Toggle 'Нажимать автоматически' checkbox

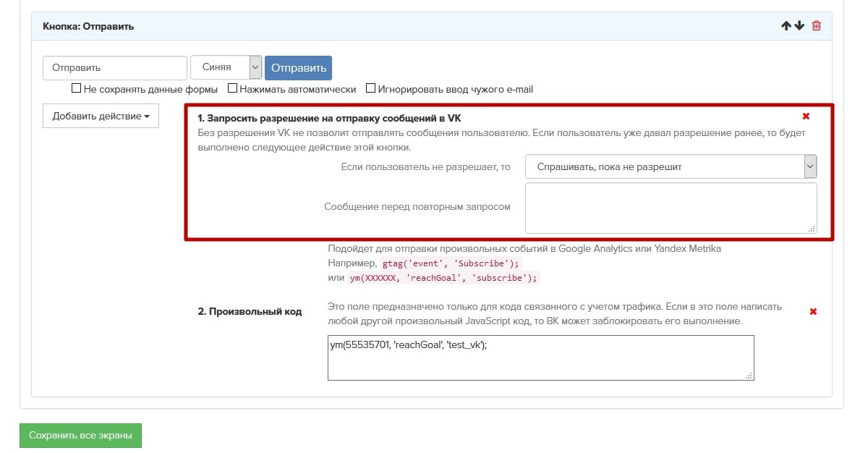click(x=233, y=89)
